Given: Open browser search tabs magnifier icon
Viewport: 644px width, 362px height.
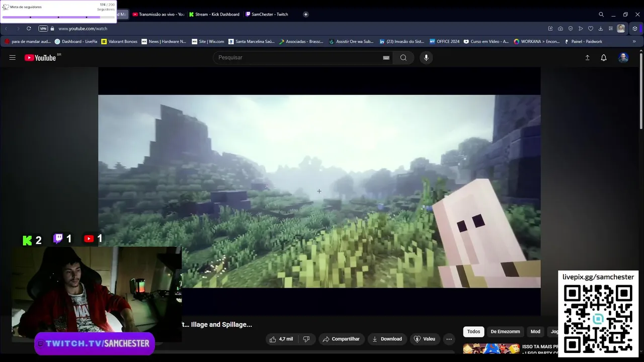Looking at the screenshot, I should 601,15.
